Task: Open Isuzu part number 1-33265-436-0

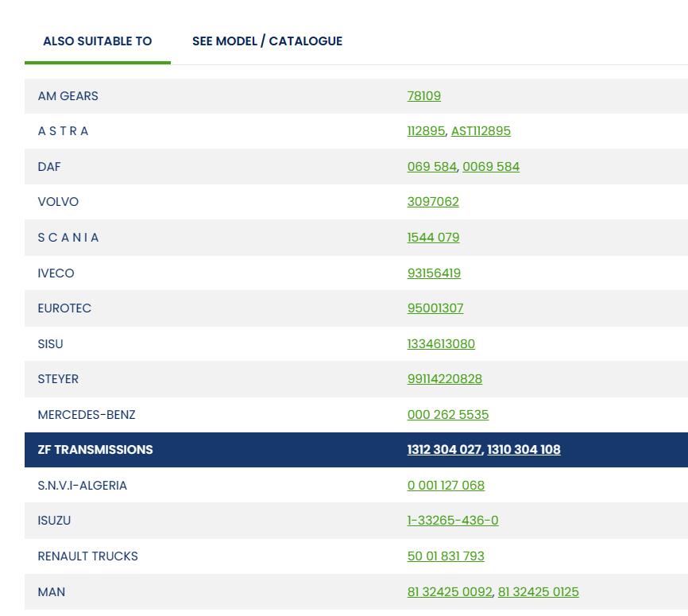Action: click(453, 521)
